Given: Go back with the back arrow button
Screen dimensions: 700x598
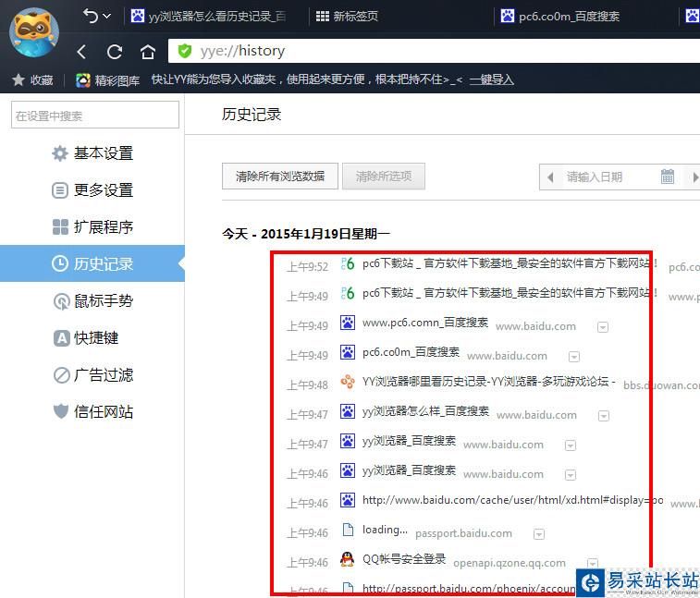Looking at the screenshot, I should tap(81, 52).
